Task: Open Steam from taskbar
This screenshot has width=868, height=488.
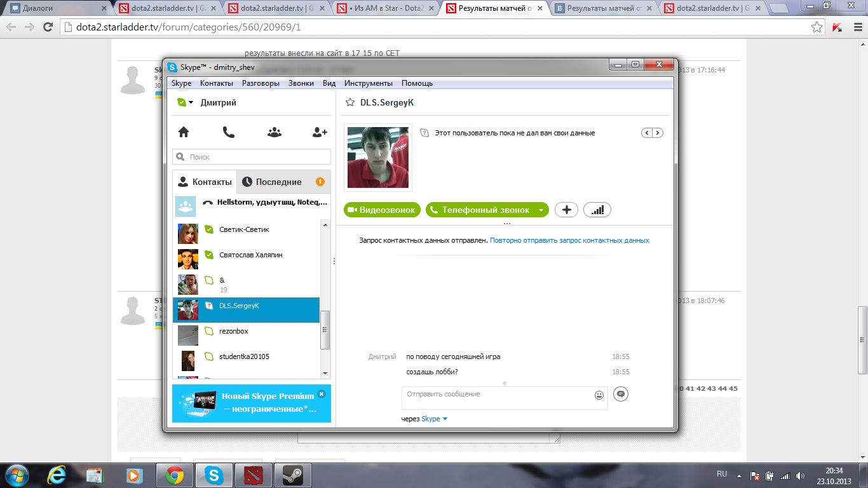Action: pyautogui.click(x=292, y=475)
